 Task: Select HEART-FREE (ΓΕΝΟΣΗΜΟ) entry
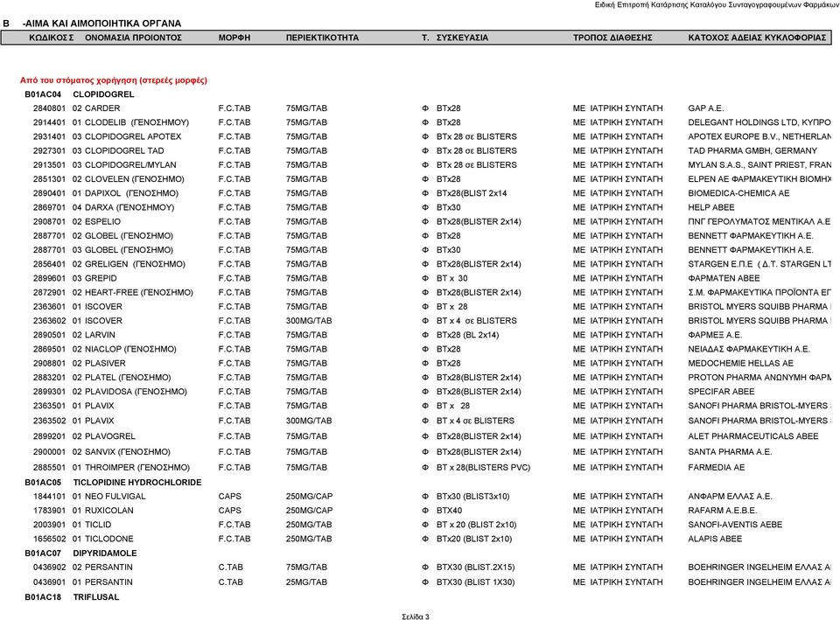139,292
